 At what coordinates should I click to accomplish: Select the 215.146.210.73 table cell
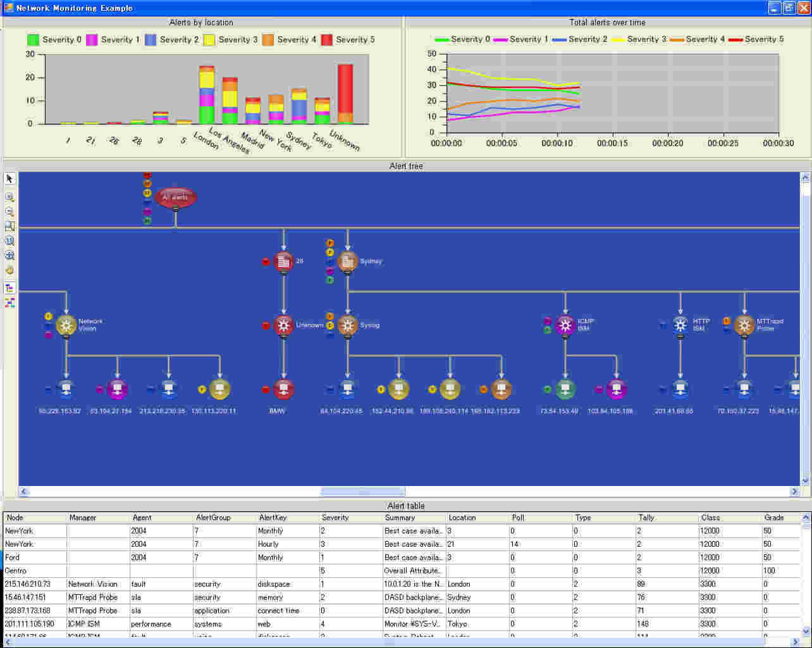(x=35, y=584)
